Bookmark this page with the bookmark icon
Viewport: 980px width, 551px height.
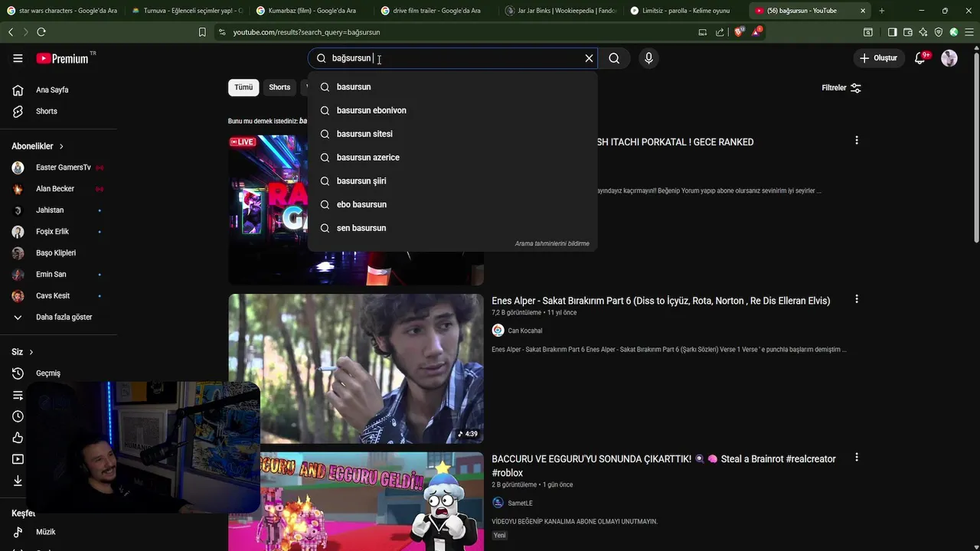(202, 32)
